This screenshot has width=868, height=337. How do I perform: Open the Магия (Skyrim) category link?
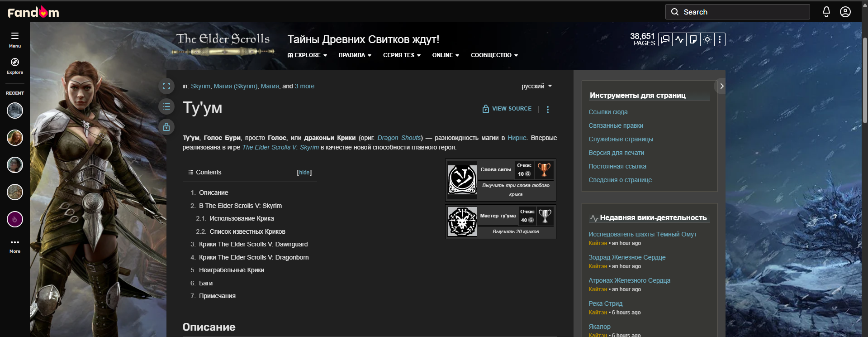(x=236, y=86)
